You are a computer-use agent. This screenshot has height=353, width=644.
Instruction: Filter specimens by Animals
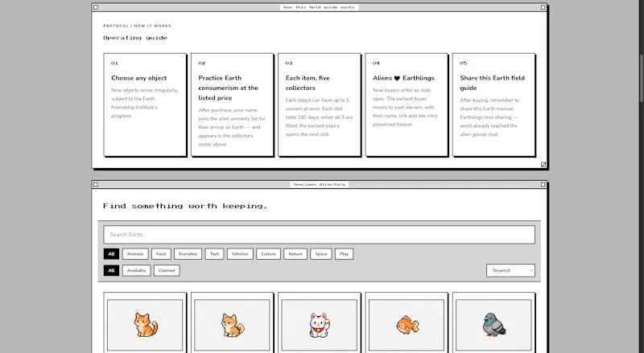pyautogui.click(x=135, y=253)
